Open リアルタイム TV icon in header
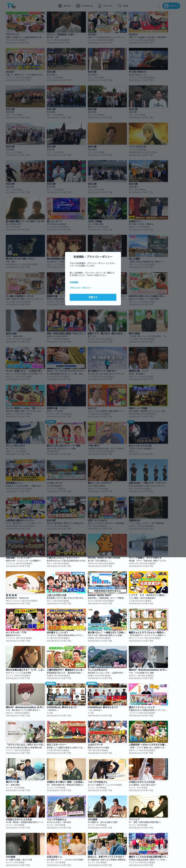 point(84,6)
